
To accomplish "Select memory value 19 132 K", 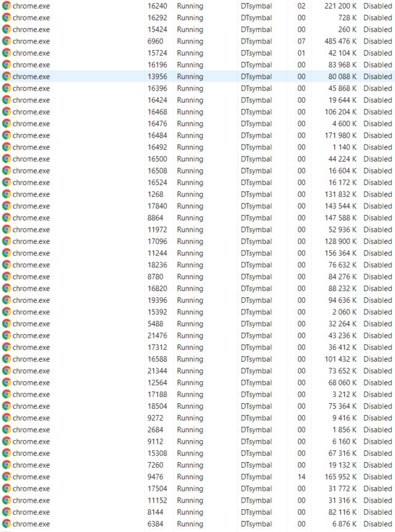I will [x=343, y=465].
